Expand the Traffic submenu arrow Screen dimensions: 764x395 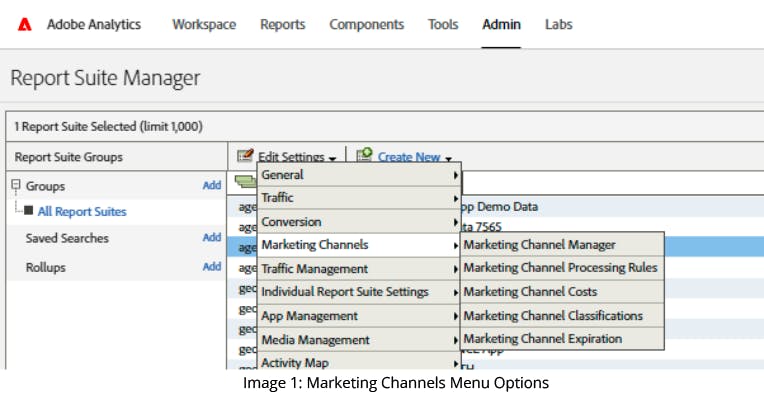click(456, 198)
